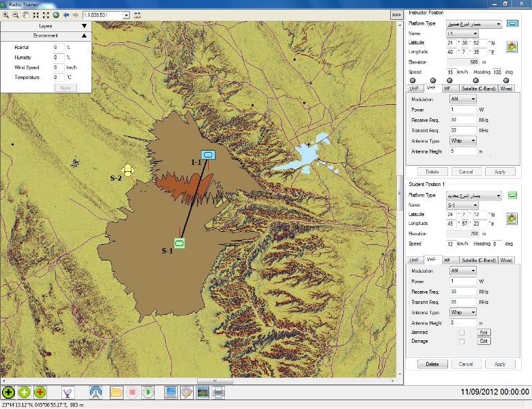Click the Instructor platform blue color swatch

512,25
